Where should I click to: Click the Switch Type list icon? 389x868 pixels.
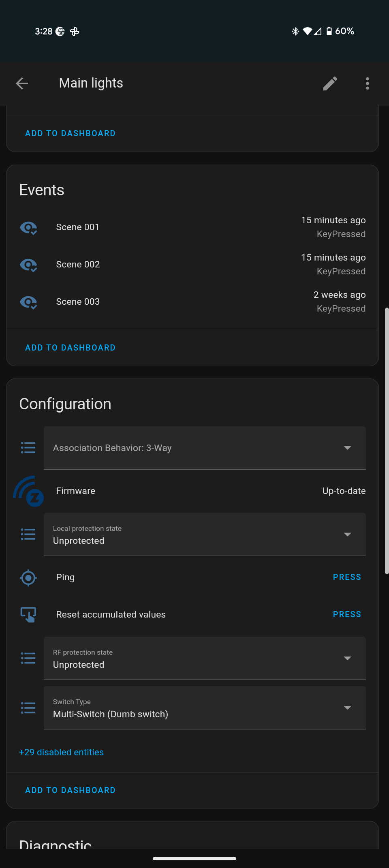click(28, 708)
